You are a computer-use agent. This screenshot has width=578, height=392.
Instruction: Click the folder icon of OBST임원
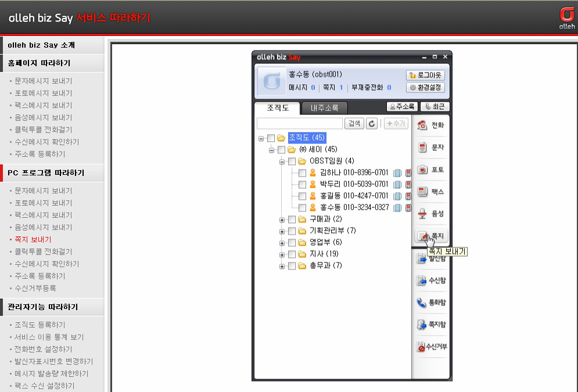tap(302, 161)
